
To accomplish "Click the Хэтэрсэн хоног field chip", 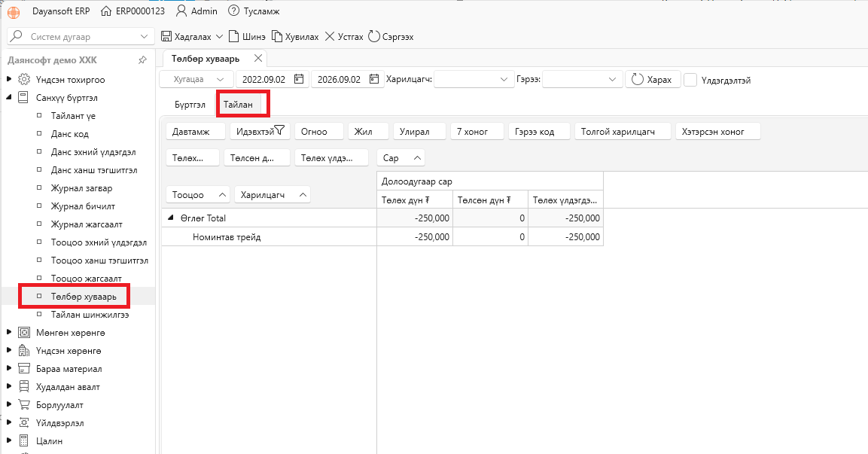I will click(718, 132).
